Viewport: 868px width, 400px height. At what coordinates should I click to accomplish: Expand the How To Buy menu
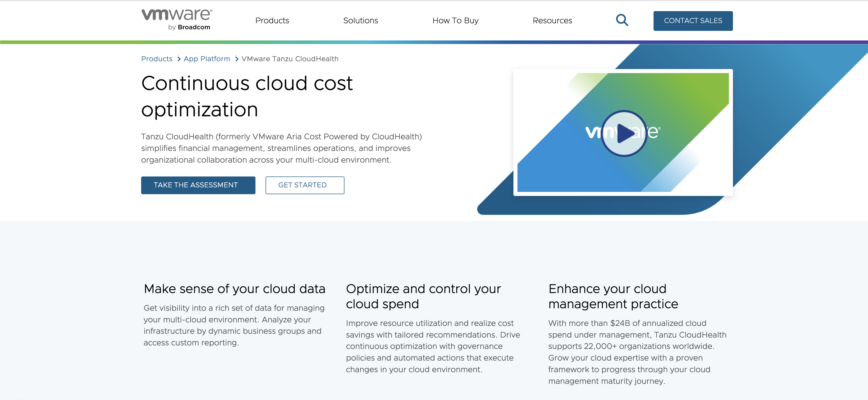[x=455, y=20]
